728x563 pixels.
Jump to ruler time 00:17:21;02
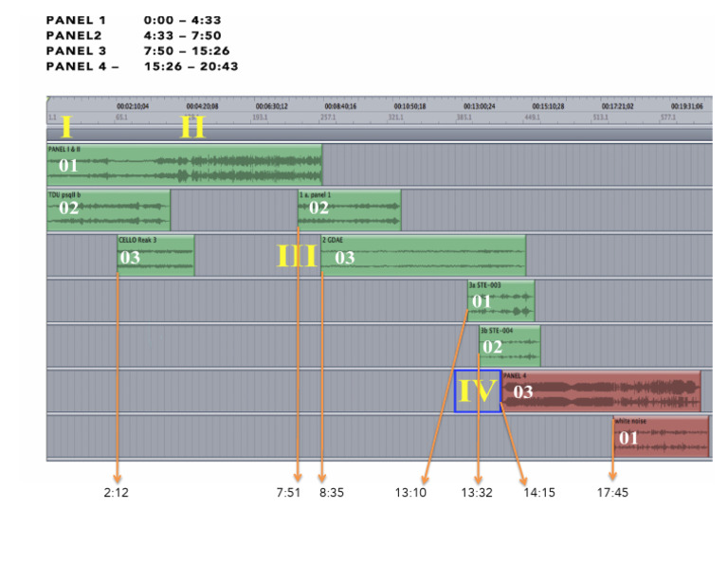(x=617, y=106)
